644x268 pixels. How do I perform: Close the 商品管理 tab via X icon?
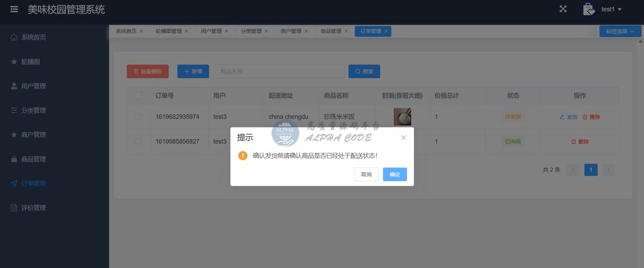(346, 31)
